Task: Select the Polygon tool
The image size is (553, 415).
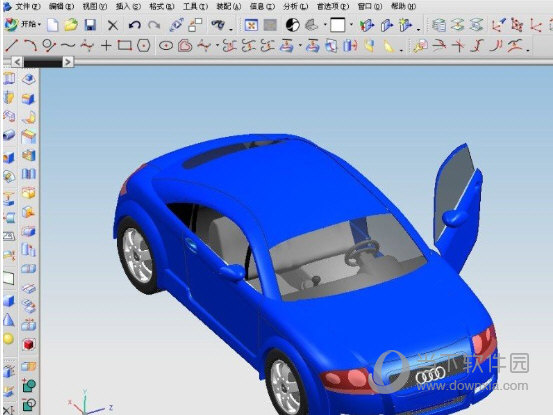Action: (144, 45)
